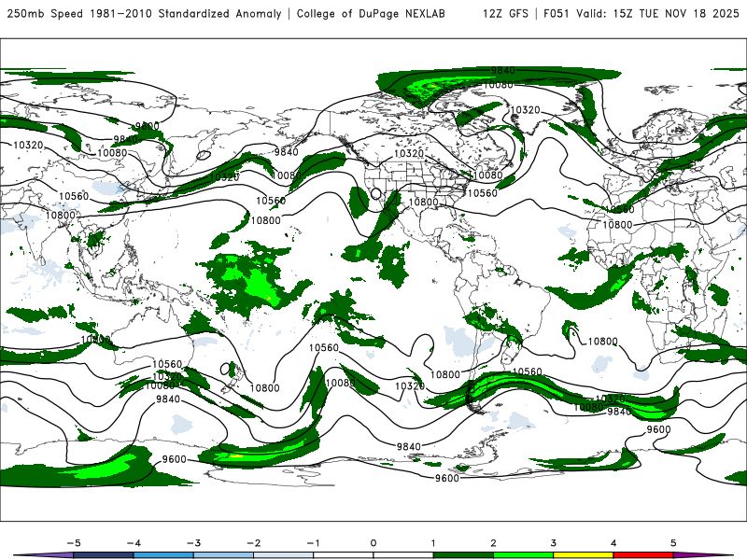The image size is (747, 560).
Task: Click the colorbar tick label "-4"
Action: [x=134, y=543]
